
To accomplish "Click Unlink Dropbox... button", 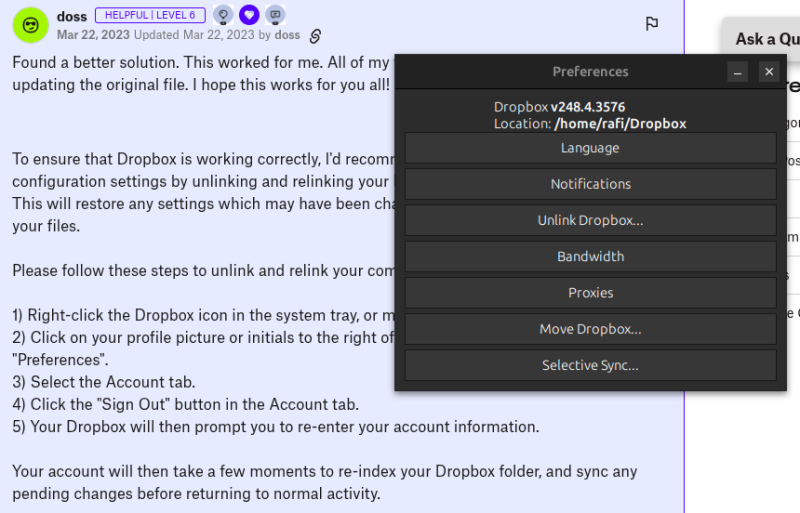I will click(x=590, y=221).
